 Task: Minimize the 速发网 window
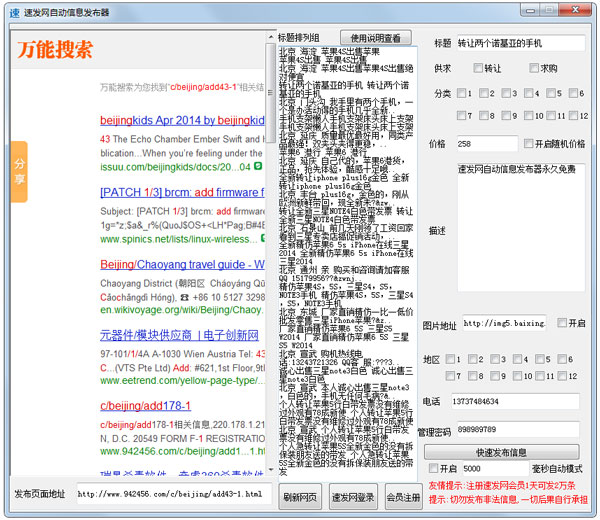(x=530, y=10)
